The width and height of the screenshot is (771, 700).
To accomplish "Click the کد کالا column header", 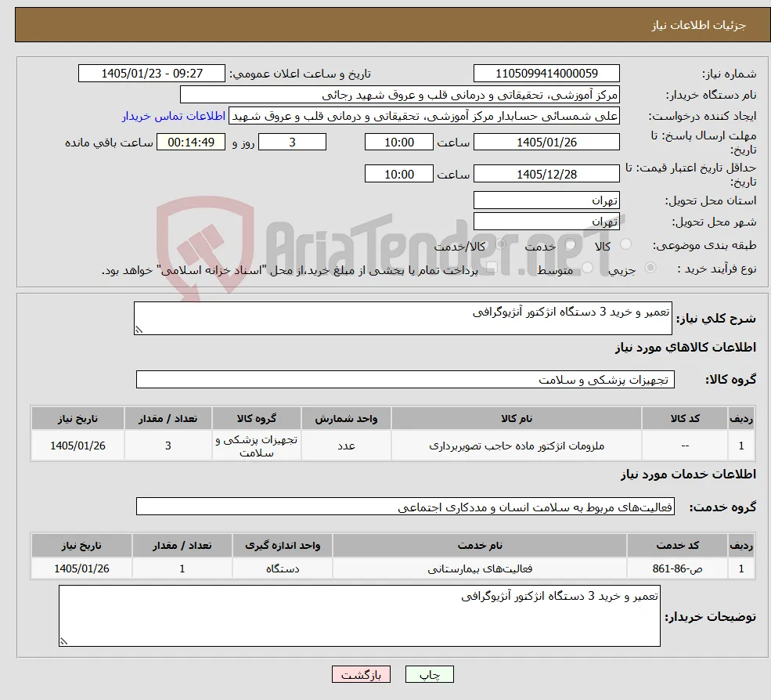I will [685, 419].
